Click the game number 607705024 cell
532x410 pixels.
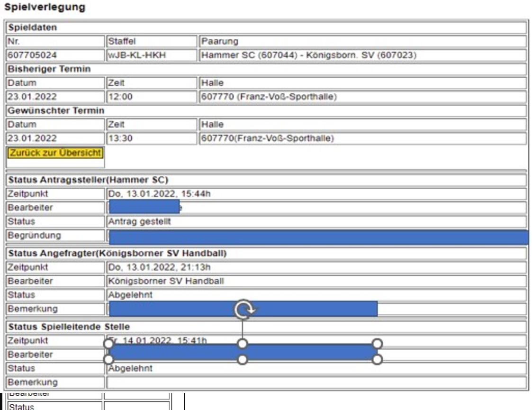tap(55, 55)
